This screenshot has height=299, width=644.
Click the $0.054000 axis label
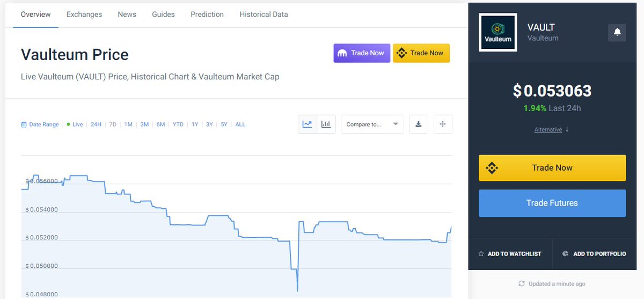click(41, 210)
